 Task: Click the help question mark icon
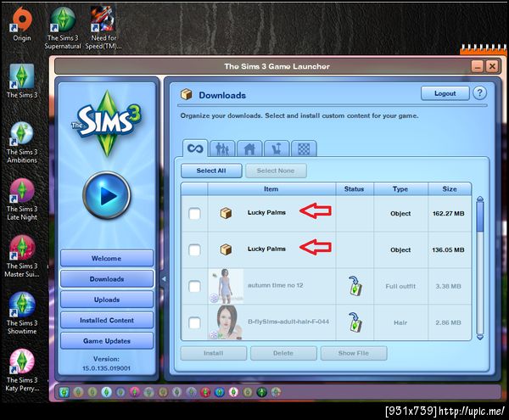480,93
